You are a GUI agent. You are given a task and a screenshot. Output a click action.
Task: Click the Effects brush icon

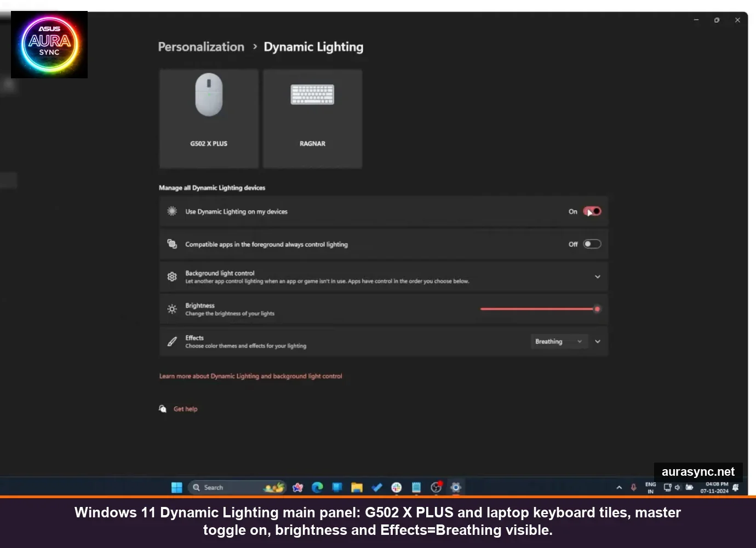(x=171, y=341)
